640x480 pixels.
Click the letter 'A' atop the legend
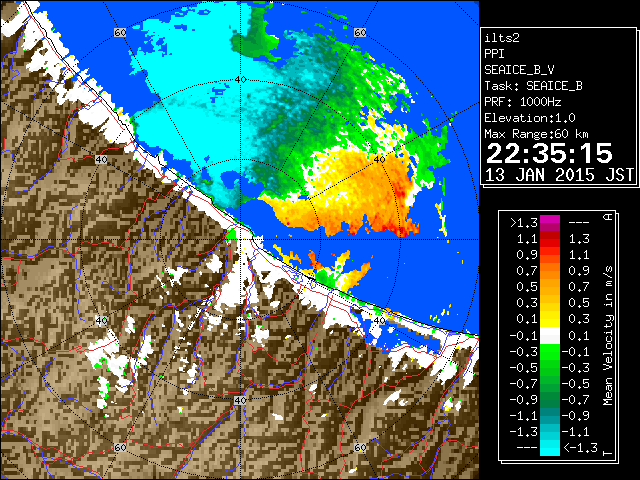point(608,216)
